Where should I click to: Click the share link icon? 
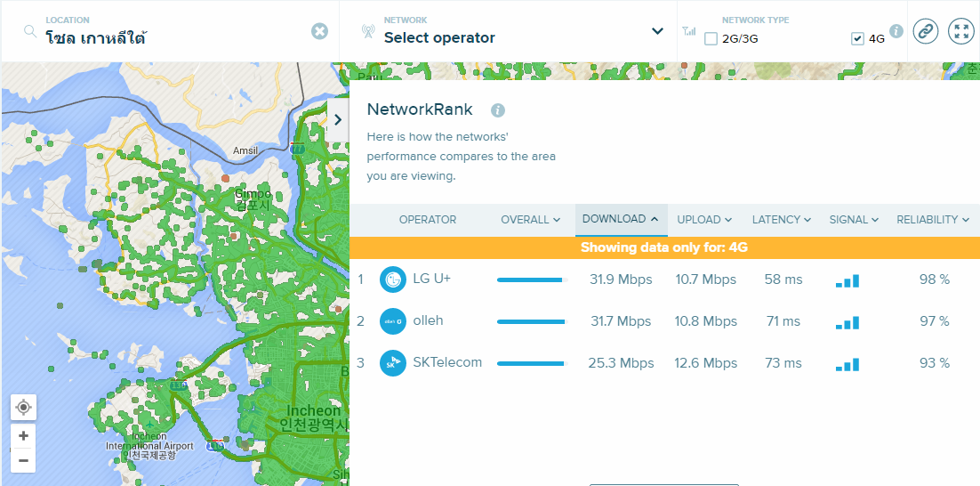pos(926,30)
